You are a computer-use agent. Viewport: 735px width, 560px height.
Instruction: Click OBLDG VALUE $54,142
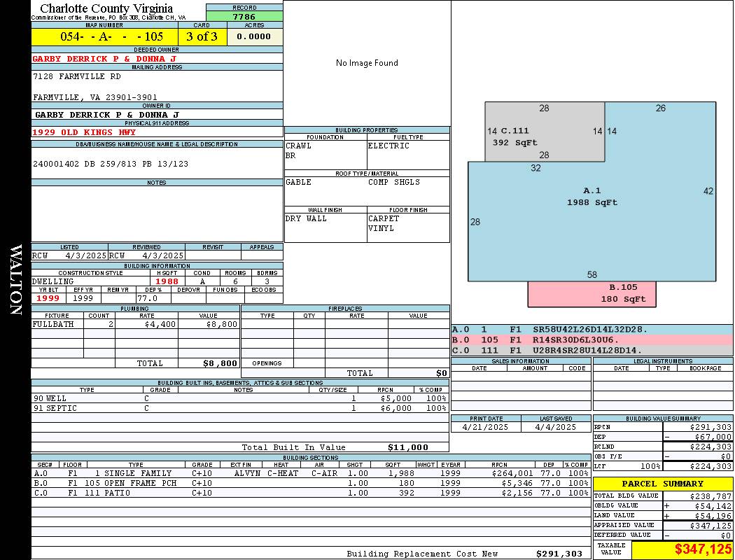pyautogui.click(x=713, y=506)
